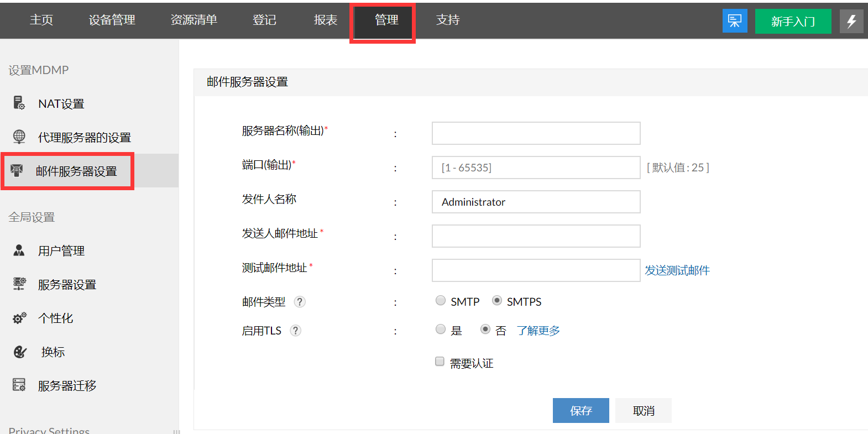Open the 了解更多 link
Screen dimensions: 868x434
[538, 331]
